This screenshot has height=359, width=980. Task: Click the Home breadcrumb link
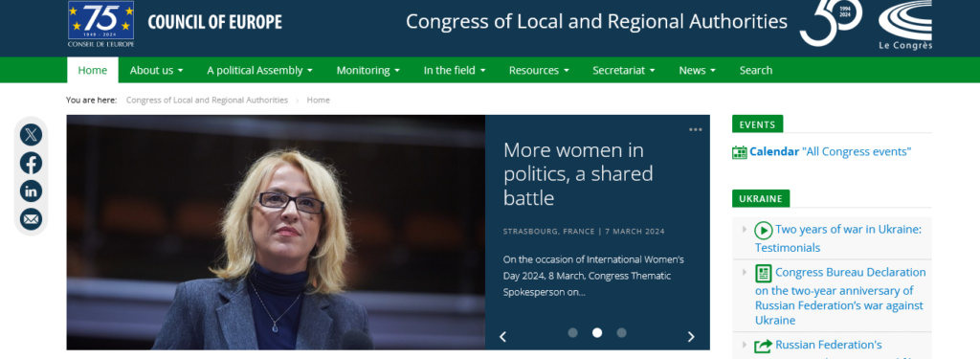(318, 101)
